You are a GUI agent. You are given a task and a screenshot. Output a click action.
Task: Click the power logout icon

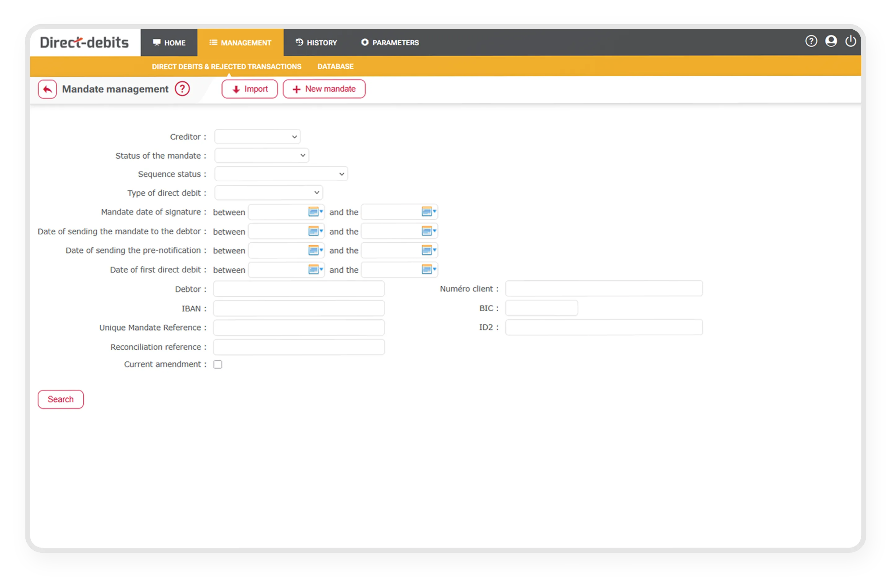(x=850, y=41)
